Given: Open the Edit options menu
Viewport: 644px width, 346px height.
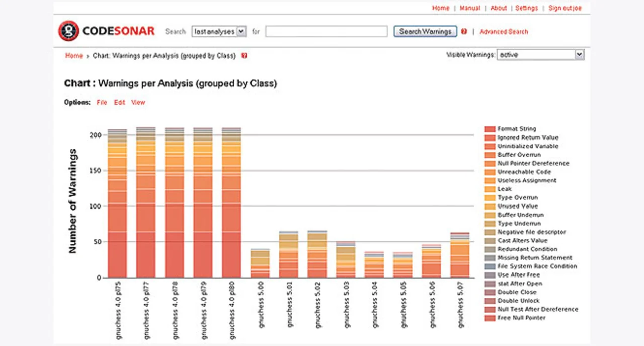Looking at the screenshot, I should (x=119, y=102).
